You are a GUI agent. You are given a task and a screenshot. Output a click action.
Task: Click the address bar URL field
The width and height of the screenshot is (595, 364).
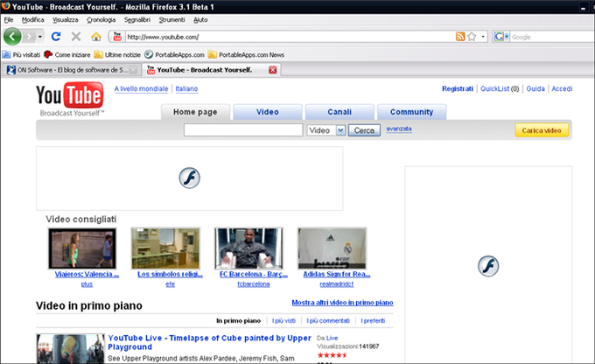289,37
